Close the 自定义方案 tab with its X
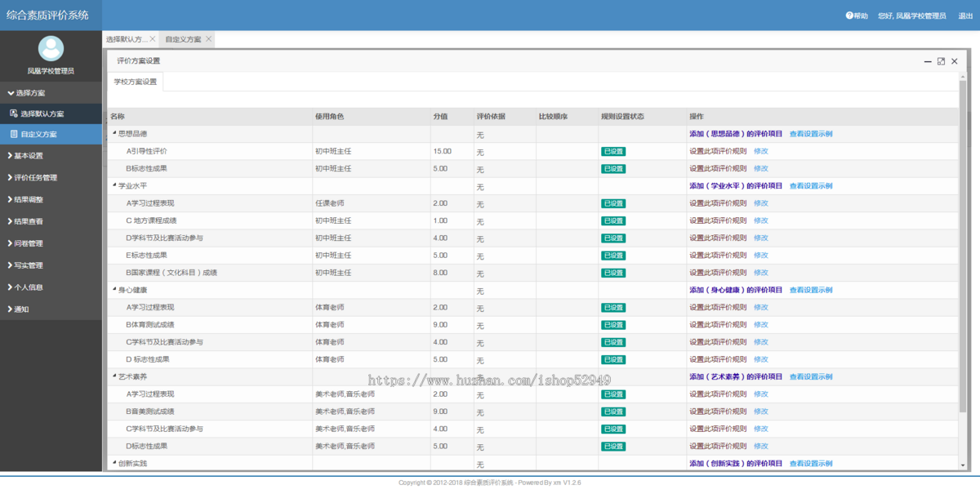The height and width of the screenshot is (494, 980). coord(208,39)
